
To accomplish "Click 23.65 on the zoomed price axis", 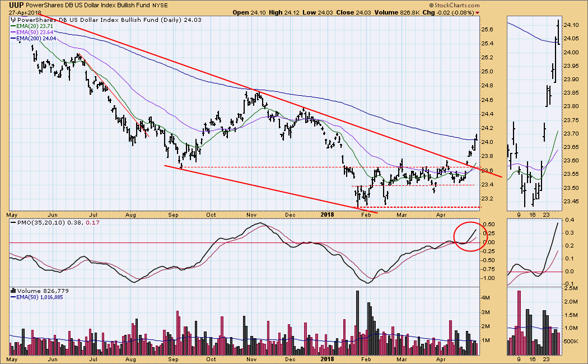I will 571,147.
